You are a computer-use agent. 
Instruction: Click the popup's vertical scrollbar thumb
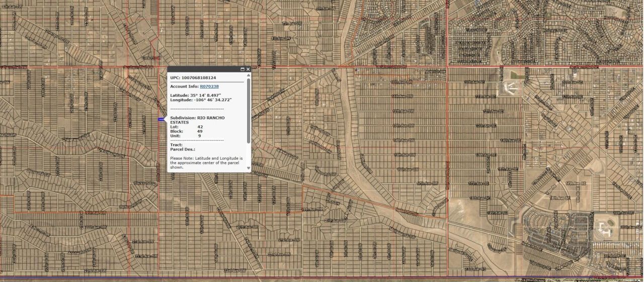(x=248, y=110)
